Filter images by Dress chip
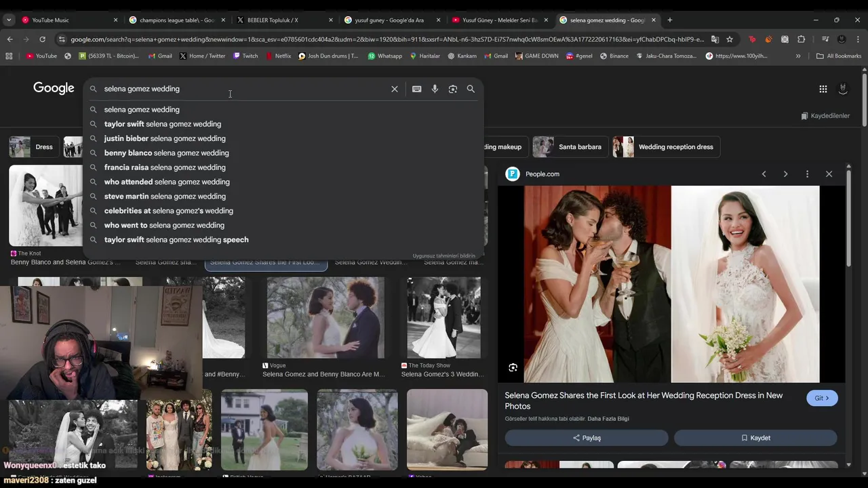868x488 pixels. pos(34,147)
